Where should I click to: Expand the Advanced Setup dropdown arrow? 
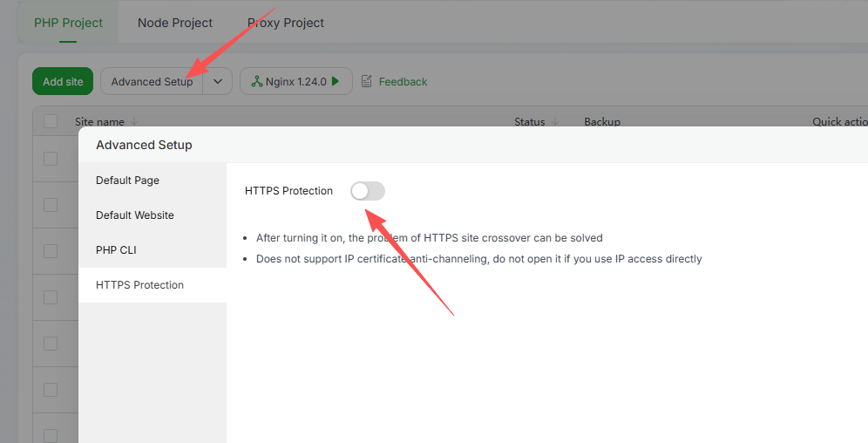[x=218, y=81]
